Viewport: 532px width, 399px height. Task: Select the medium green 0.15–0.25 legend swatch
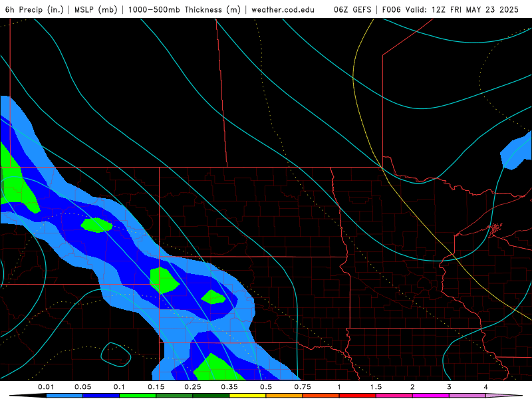click(174, 396)
